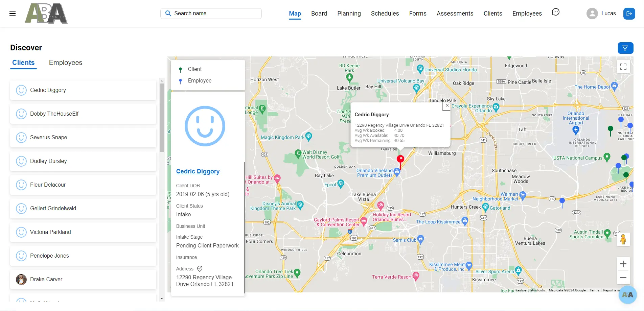Click the search magnifier icon
This screenshot has height=311, width=644.
168,14
